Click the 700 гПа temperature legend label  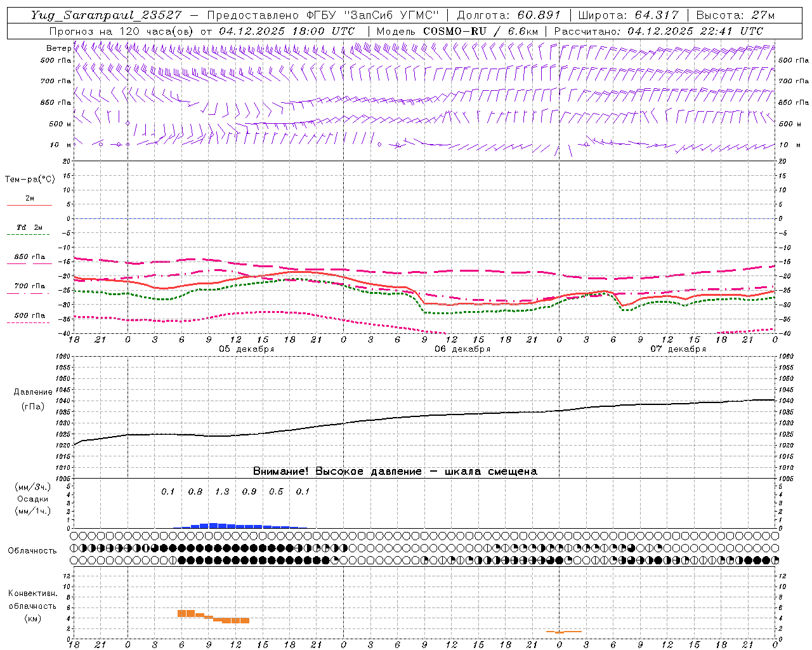point(30,286)
